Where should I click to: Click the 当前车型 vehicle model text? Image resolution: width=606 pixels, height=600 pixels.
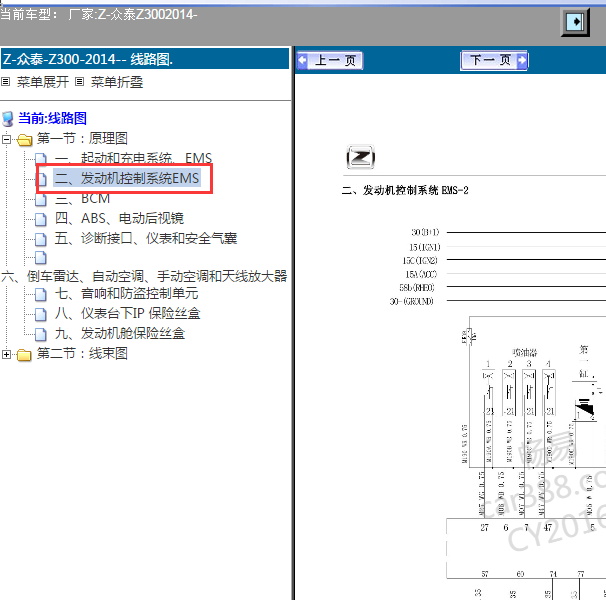(99, 15)
